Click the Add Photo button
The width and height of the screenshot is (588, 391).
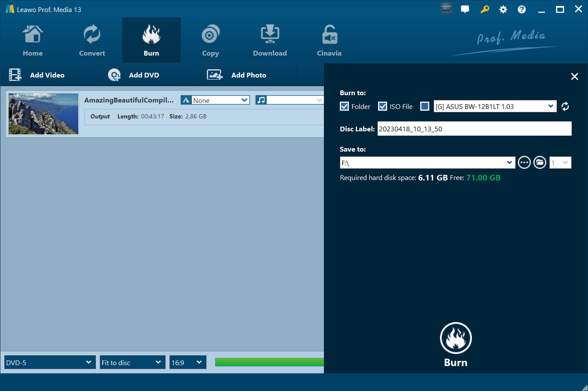click(237, 75)
